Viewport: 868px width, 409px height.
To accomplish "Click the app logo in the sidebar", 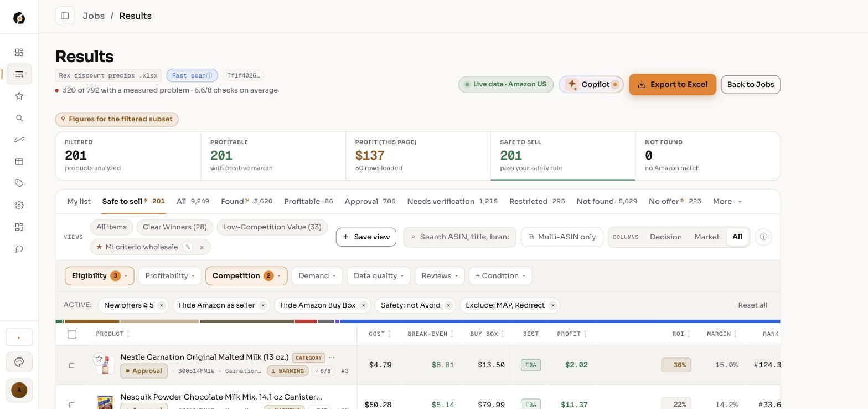I will click(19, 18).
